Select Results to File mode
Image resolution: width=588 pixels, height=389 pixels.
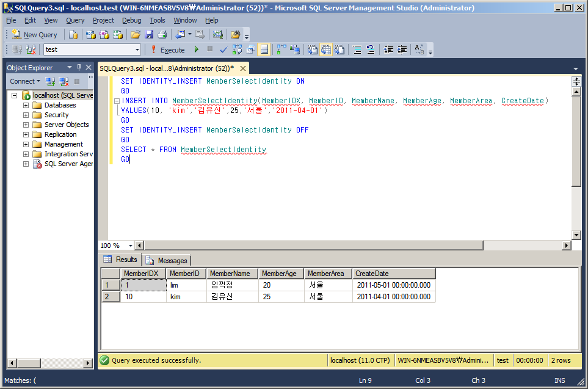pyautogui.click(x=339, y=49)
